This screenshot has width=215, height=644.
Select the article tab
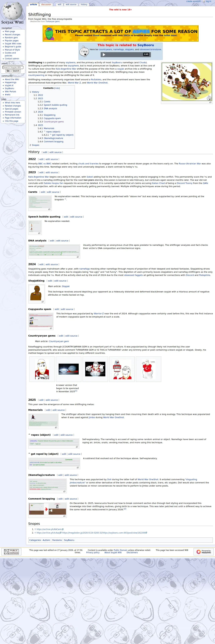point(33,5)
